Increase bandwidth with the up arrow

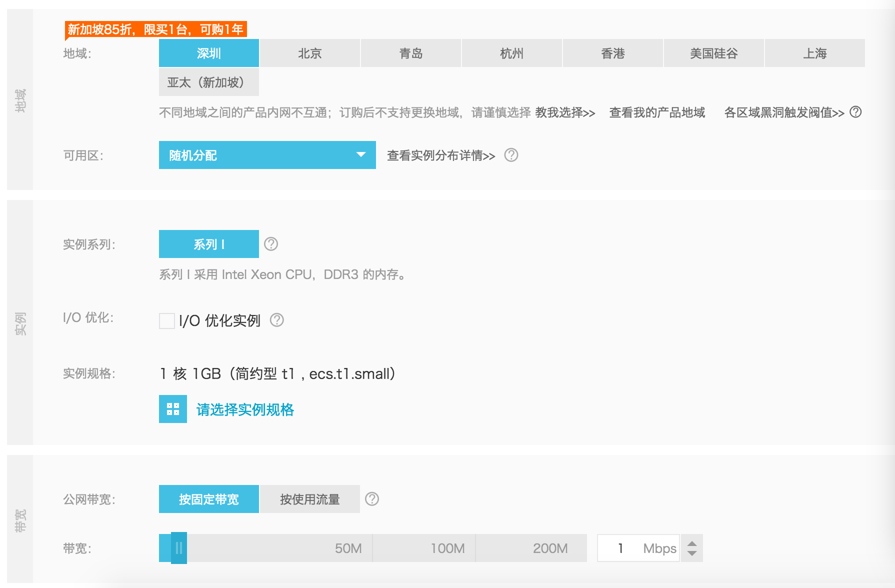(x=692, y=543)
